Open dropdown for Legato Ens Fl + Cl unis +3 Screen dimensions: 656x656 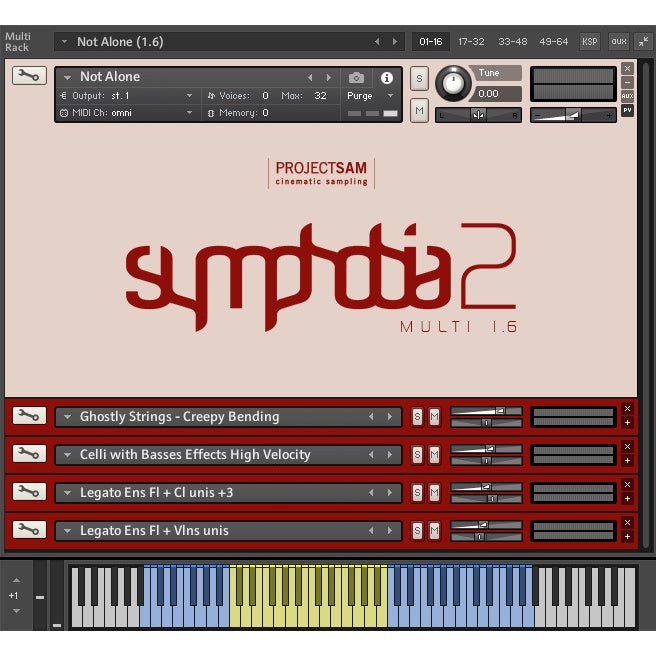point(67,493)
